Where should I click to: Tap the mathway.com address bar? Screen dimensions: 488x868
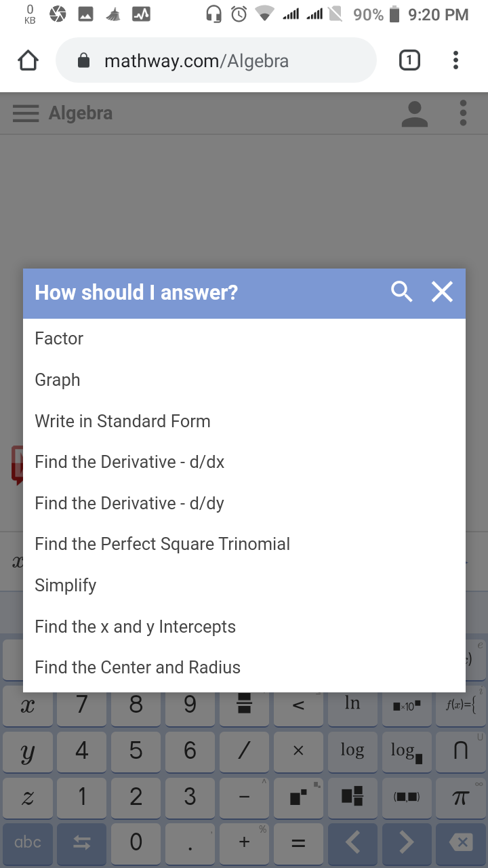pyautogui.click(x=216, y=61)
